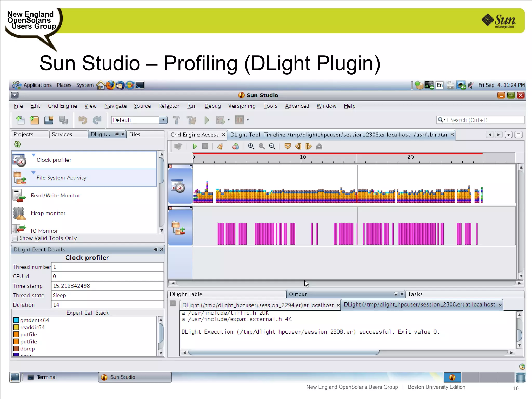This screenshot has width=532, height=399.
Task: Open Firefox from the top panel
Action: coord(110,85)
